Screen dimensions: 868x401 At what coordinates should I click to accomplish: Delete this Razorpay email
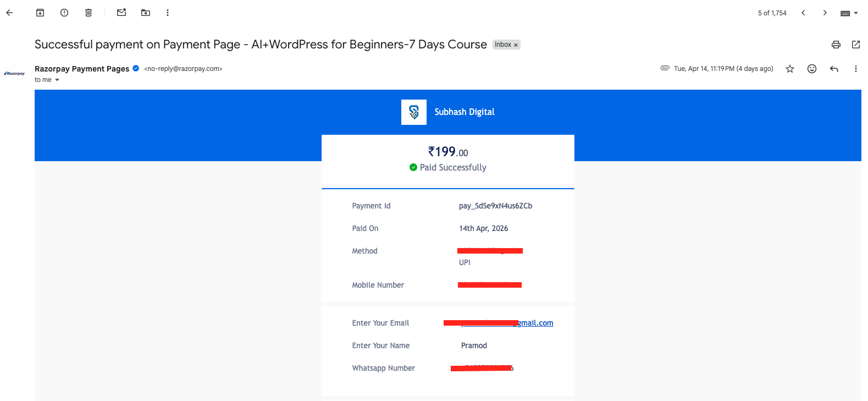(x=89, y=13)
